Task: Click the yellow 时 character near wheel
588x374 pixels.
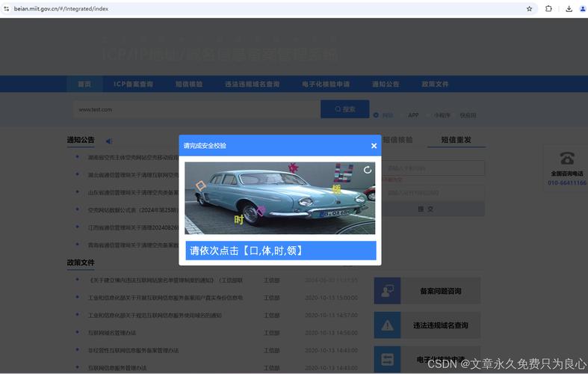Action: click(x=239, y=220)
